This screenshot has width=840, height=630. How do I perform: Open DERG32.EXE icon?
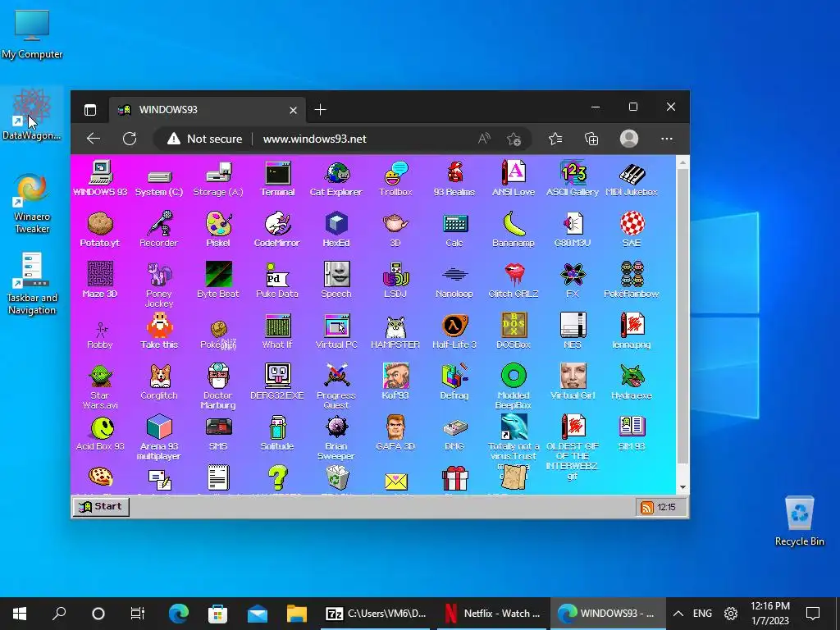277,381
